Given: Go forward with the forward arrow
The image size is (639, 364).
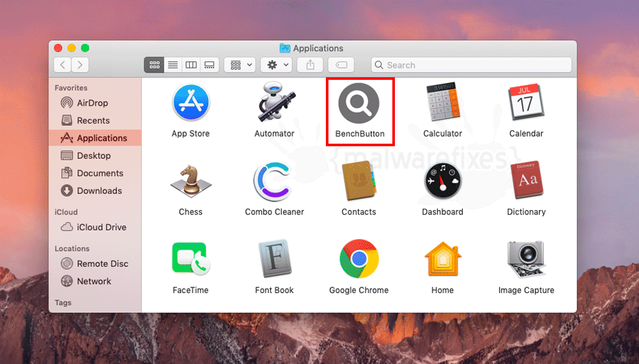Looking at the screenshot, I should point(81,64).
